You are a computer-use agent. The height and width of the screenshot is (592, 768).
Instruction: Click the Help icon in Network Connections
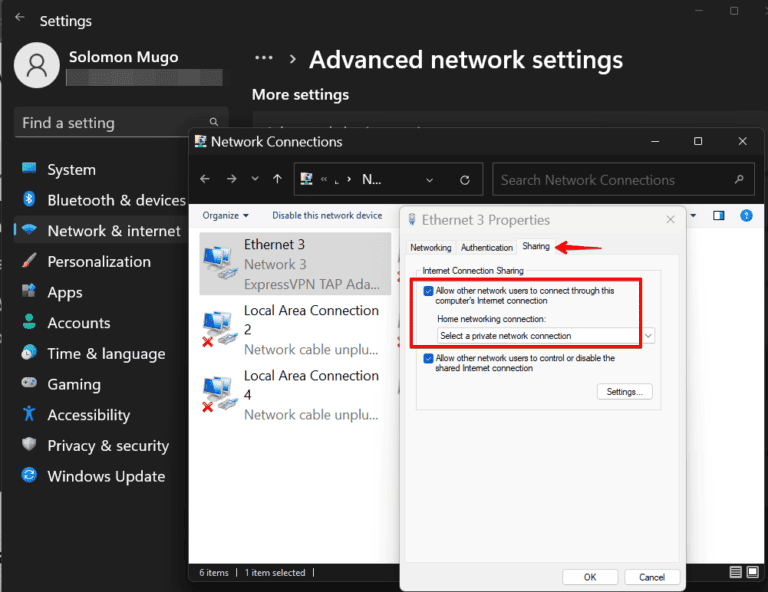[x=745, y=215]
